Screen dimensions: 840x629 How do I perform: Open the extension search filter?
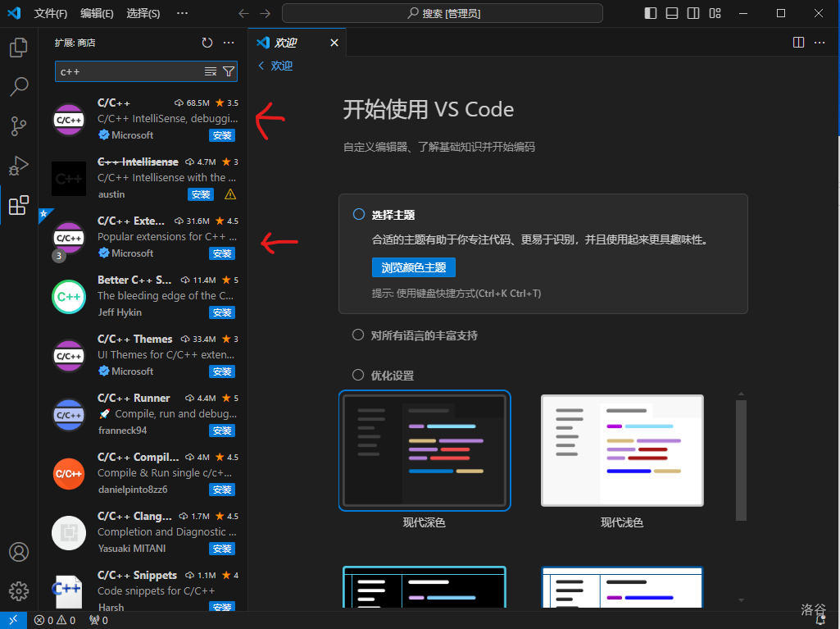[x=229, y=71]
